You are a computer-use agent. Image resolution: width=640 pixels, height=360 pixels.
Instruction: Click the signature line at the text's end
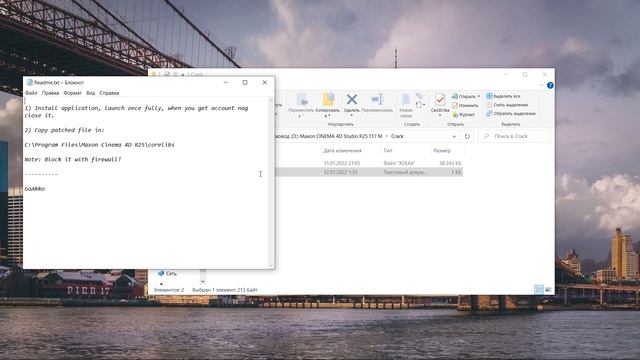(x=35, y=189)
